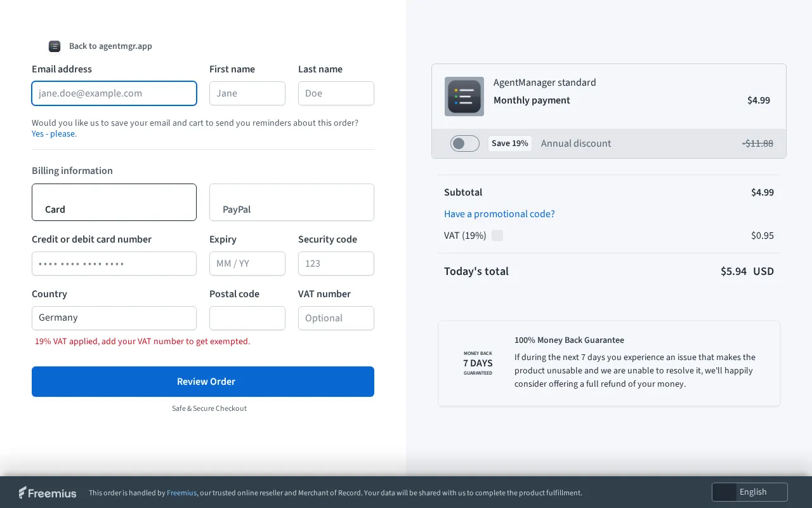Click the Review Order button

pyautogui.click(x=203, y=382)
